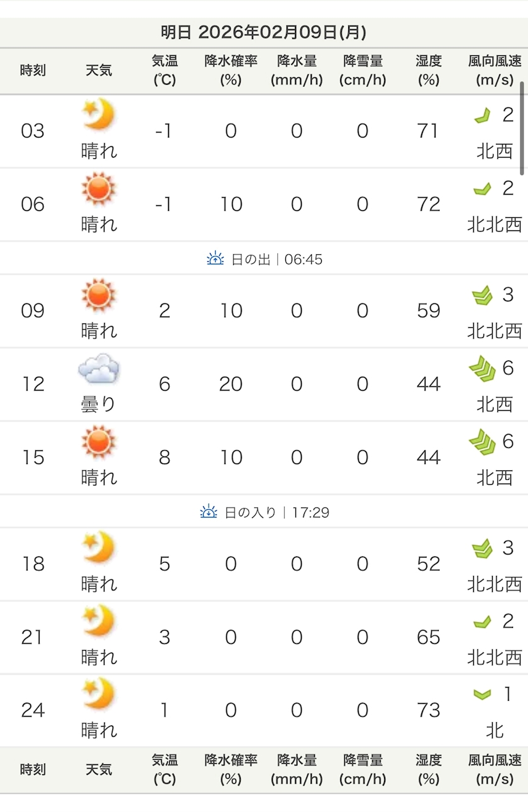Click the top 風向風速 column header
The width and height of the screenshot is (528, 812).
pyautogui.click(x=495, y=70)
